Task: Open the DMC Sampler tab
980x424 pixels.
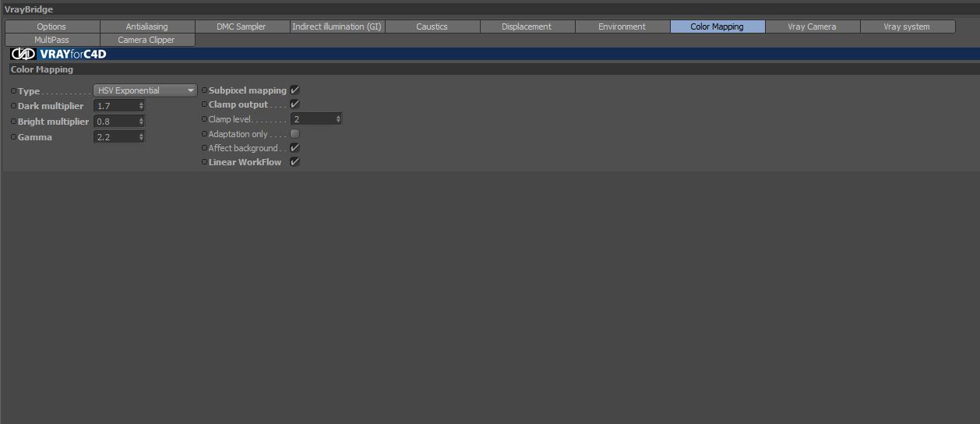Action: click(241, 26)
